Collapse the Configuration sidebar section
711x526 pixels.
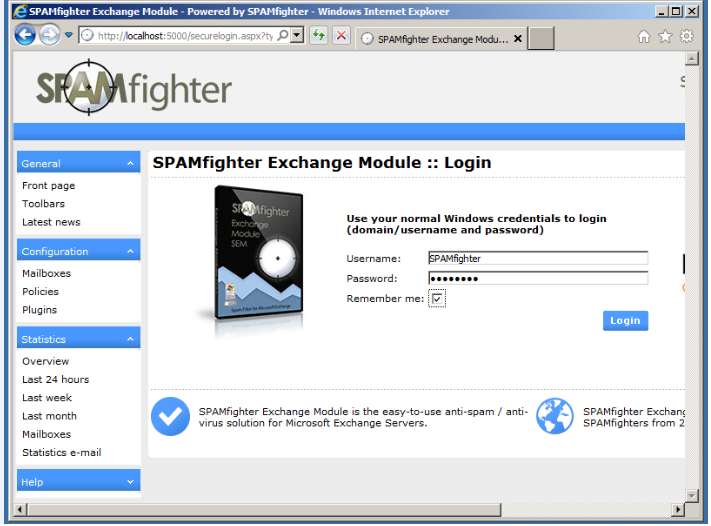tap(131, 252)
